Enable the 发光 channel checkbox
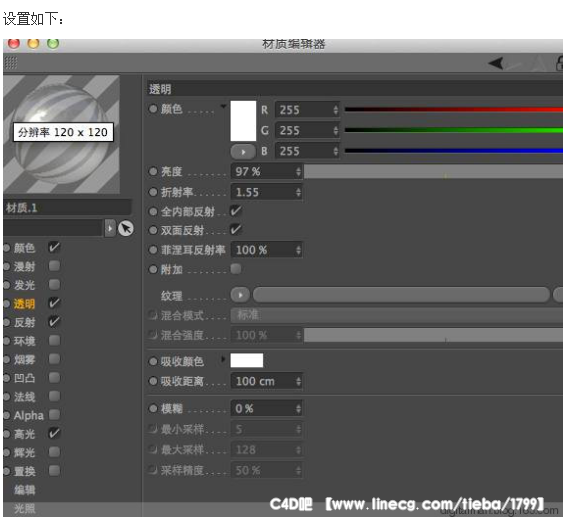570x521 pixels. tap(54, 284)
